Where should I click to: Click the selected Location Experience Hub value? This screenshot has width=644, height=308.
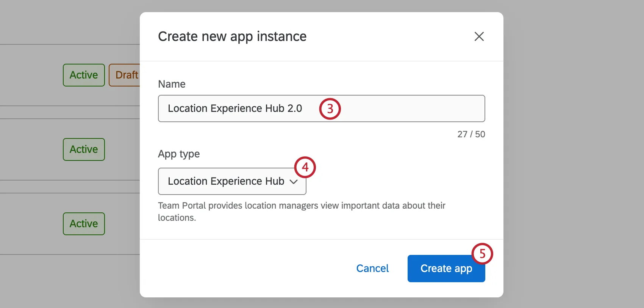click(226, 181)
